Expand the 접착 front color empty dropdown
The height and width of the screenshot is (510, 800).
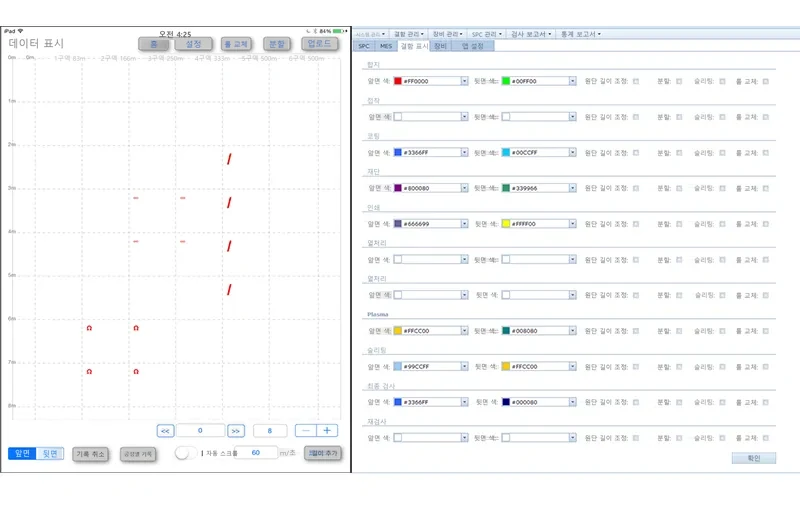464,117
